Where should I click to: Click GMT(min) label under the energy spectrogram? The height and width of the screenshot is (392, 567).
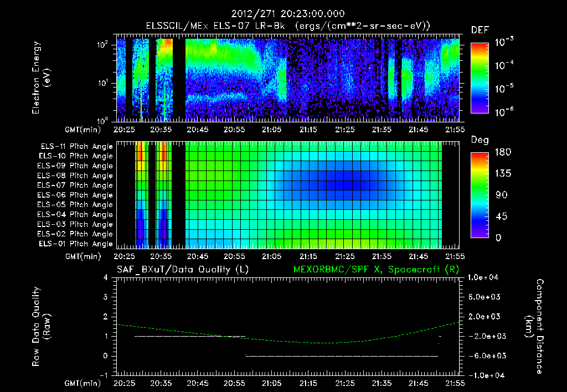(83, 130)
